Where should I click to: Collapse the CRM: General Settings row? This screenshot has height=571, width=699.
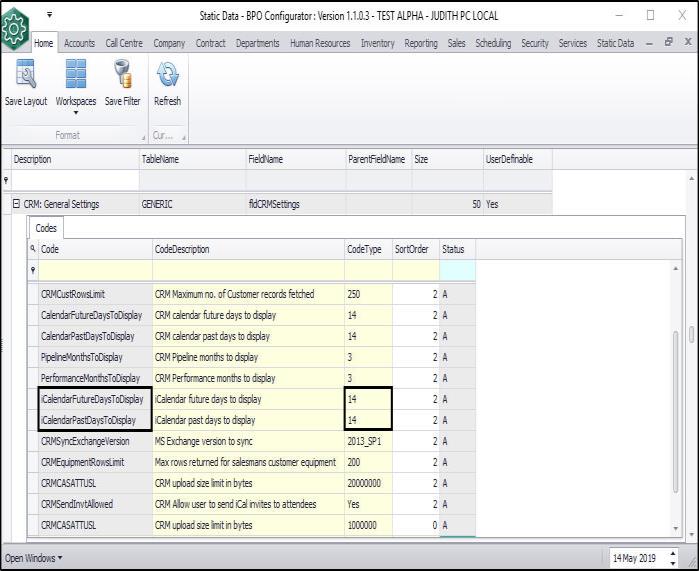16,204
